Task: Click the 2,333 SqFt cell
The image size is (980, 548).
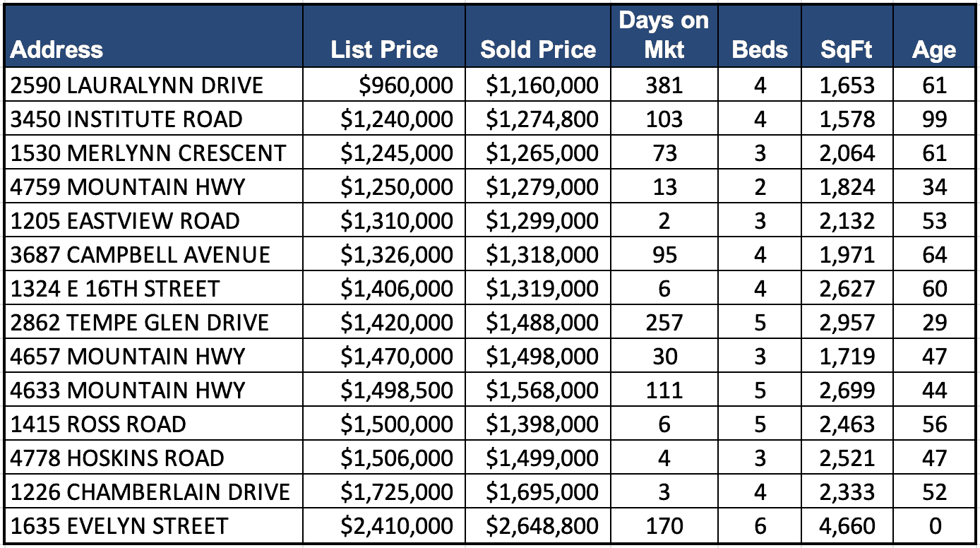Action: coord(847,492)
